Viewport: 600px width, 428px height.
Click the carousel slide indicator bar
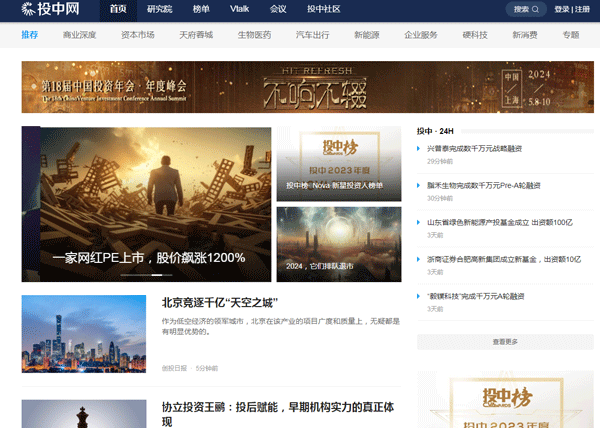[146, 275]
